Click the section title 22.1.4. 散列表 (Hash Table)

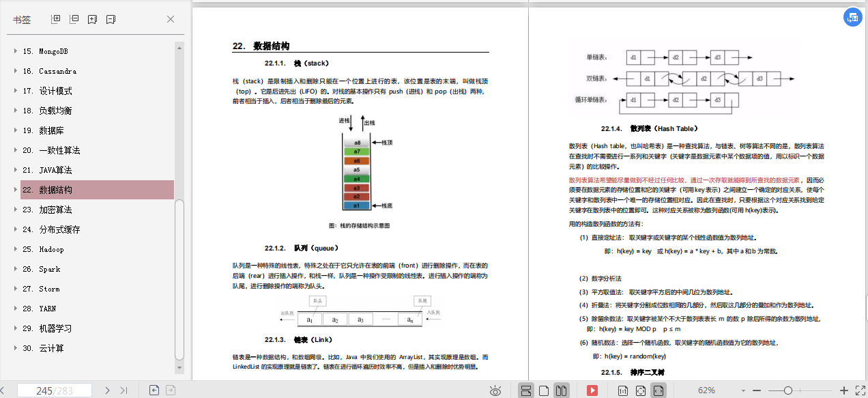pos(649,128)
